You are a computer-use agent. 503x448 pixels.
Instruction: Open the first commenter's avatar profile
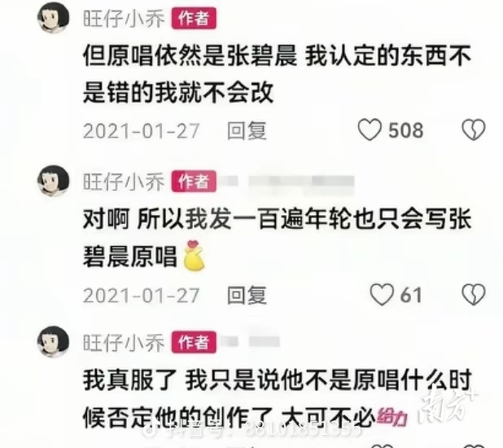click(53, 18)
